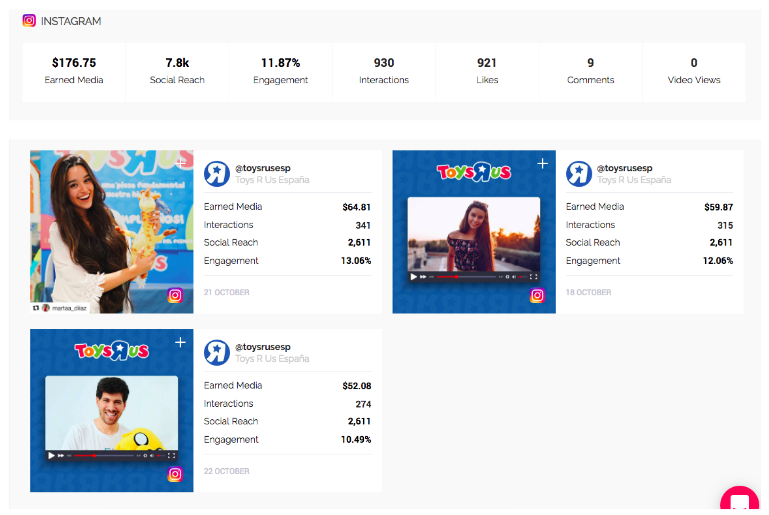The height and width of the screenshot is (515, 769).
Task: Click the Instagram badge on the 18 October post
Action: (x=537, y=296)
